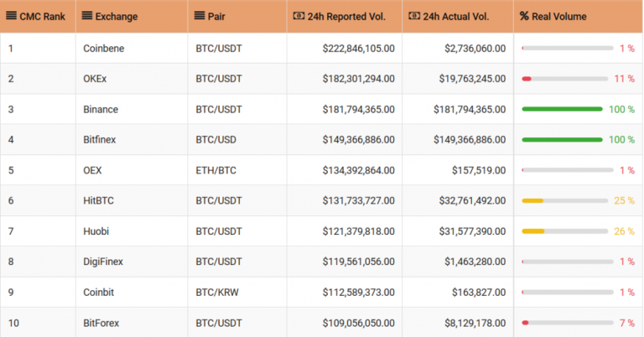Click the percent icon beside Real Volume
This screenshot has width=644, height=337.
tap(524, 16)
